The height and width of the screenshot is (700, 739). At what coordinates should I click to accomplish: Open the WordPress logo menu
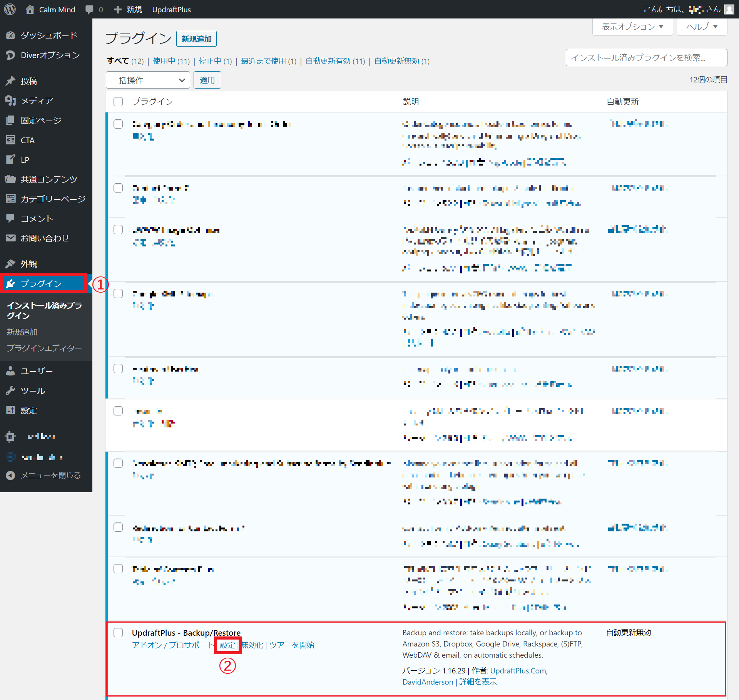point(10,9)
